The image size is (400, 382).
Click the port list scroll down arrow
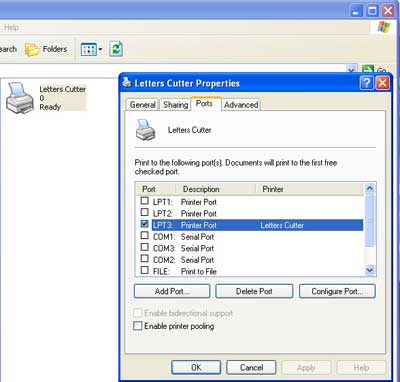click(x=370, y=270)
